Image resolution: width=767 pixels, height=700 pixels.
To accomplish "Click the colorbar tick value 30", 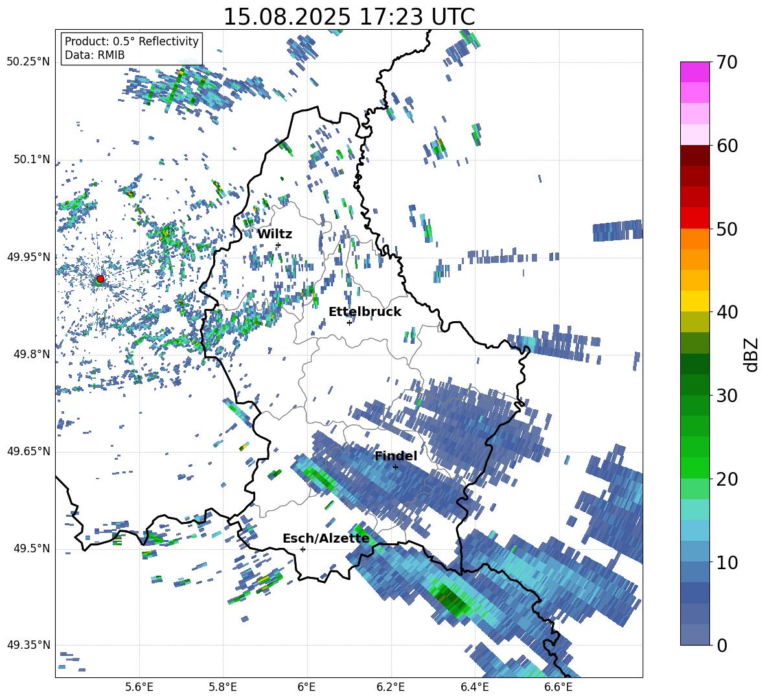I will (727, 396).
